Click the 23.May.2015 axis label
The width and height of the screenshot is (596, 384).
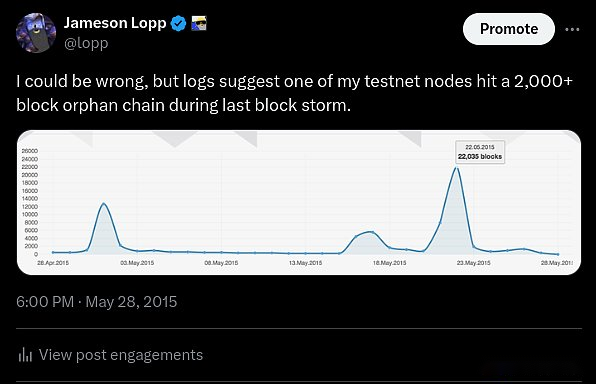[474, 263]
